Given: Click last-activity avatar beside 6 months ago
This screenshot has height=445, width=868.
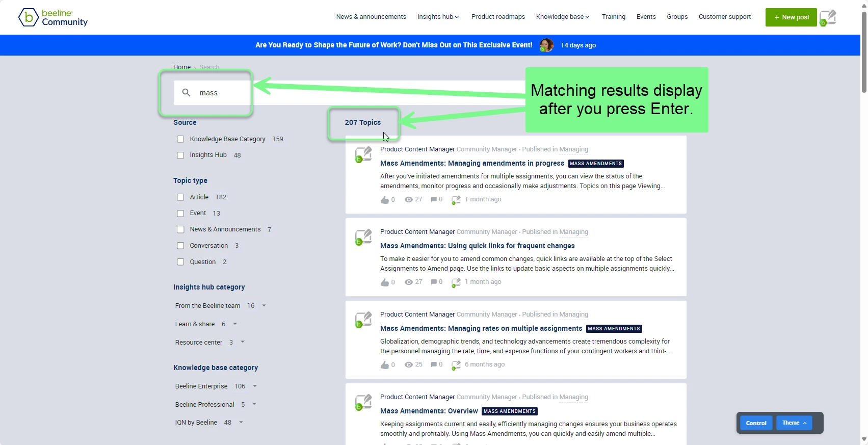Looking at the screenshot, I should tap(456, 365).
